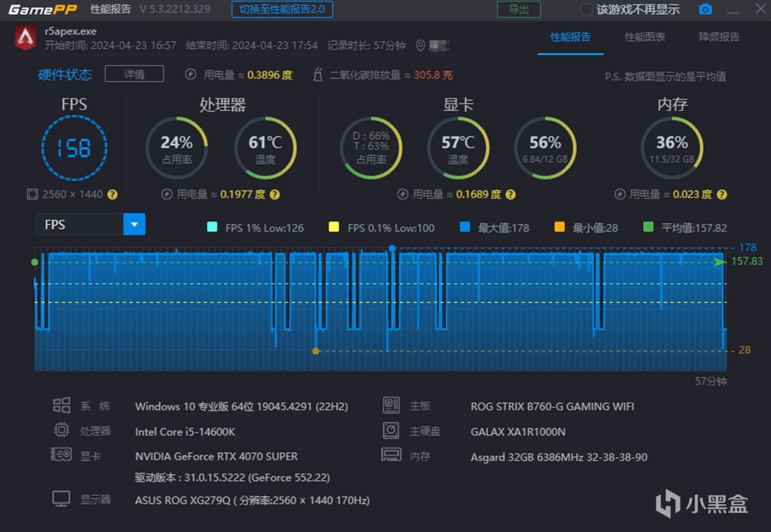Click the location pin icon beside record duration
This screenshot has height=532, width=771.
[x=420, y=46]
